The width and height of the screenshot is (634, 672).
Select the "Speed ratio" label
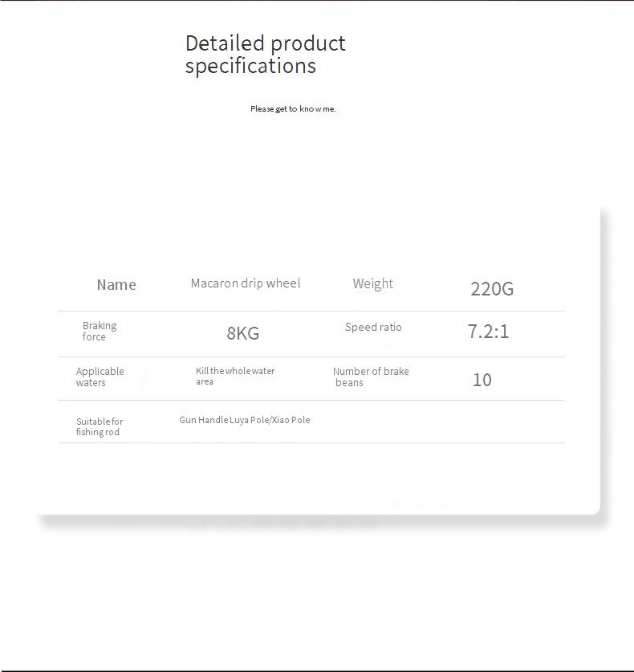(373, 327)
